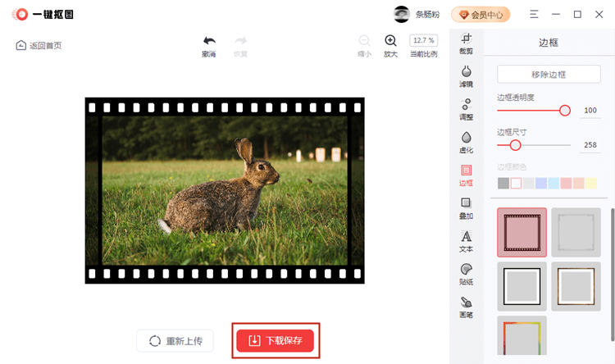Select the 虚化 blur tool

click(x=466, y=142)
